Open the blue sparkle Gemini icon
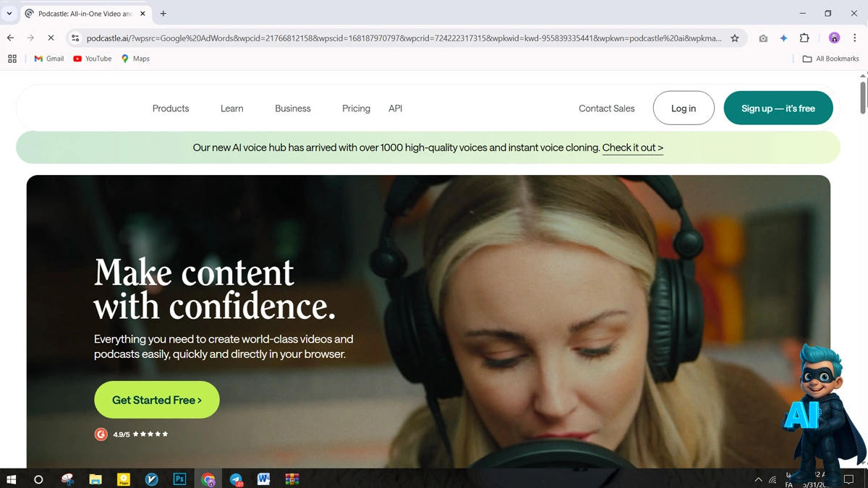Screen dimensions: 868x488 783,38
